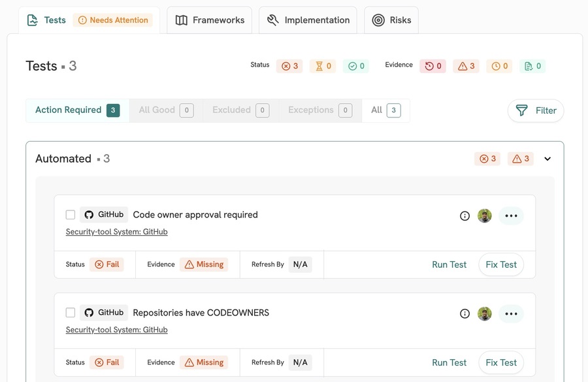Open info icon for Code owner approval required
Image resolution: width=588 pixels, height=382 pixels.
tap(465, 216)
